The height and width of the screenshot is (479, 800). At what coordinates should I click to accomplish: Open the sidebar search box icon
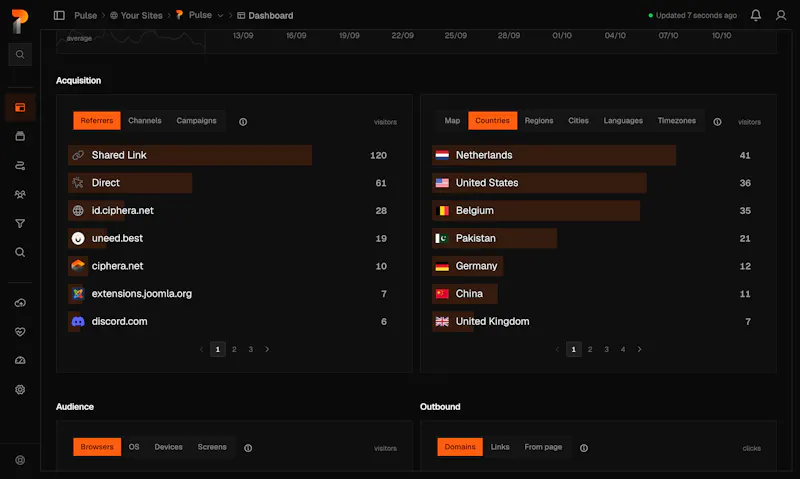pos(20,55)
